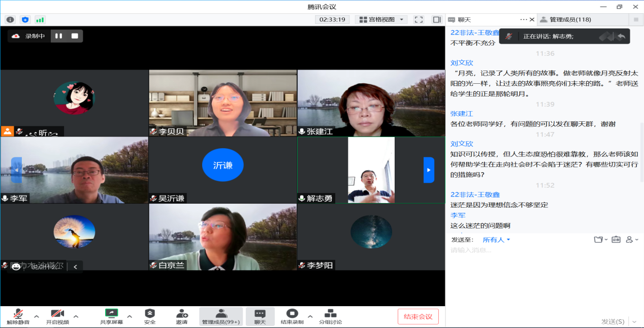Click the 发送(S) send button
The height and width of the screenshot is (328, 644).
coord(613,321)
